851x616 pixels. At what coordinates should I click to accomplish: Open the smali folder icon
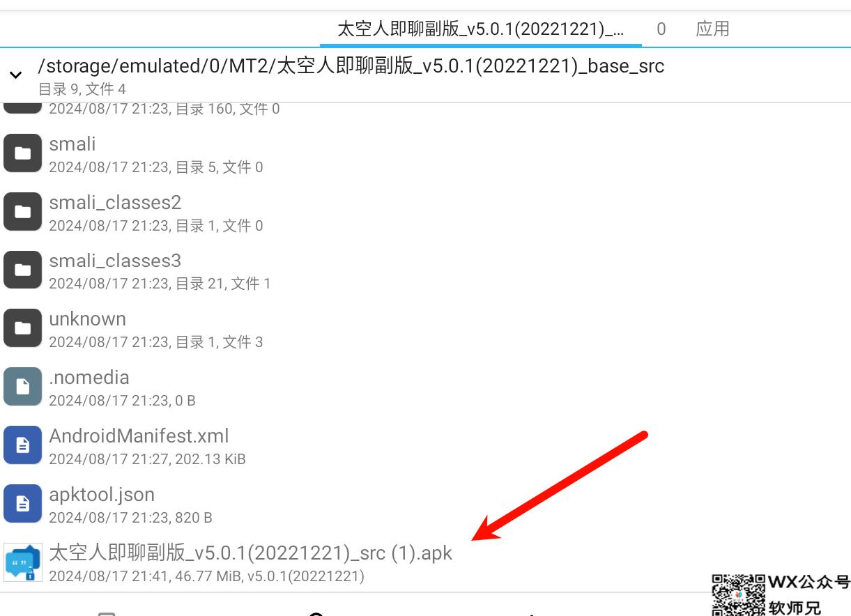click(x=22, y=153)
